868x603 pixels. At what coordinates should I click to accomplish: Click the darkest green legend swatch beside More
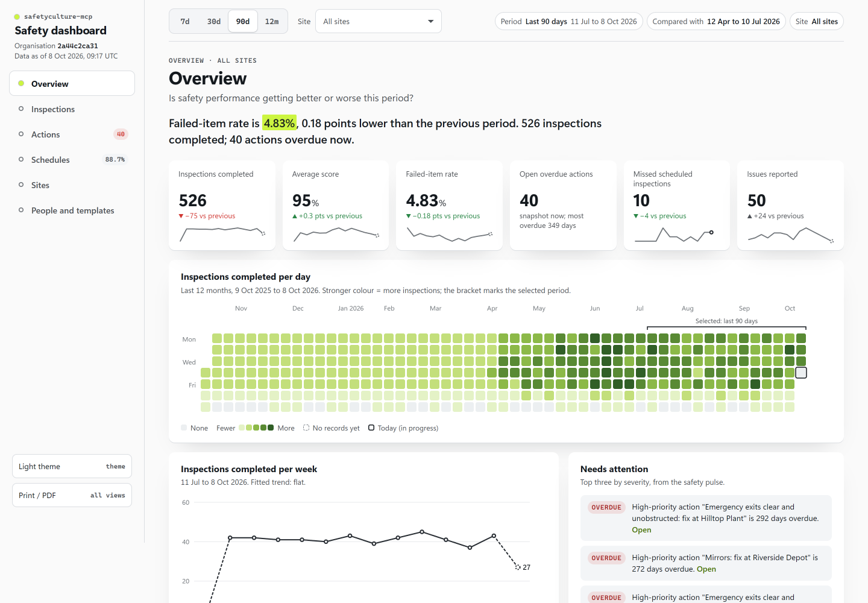click(271, 428)
